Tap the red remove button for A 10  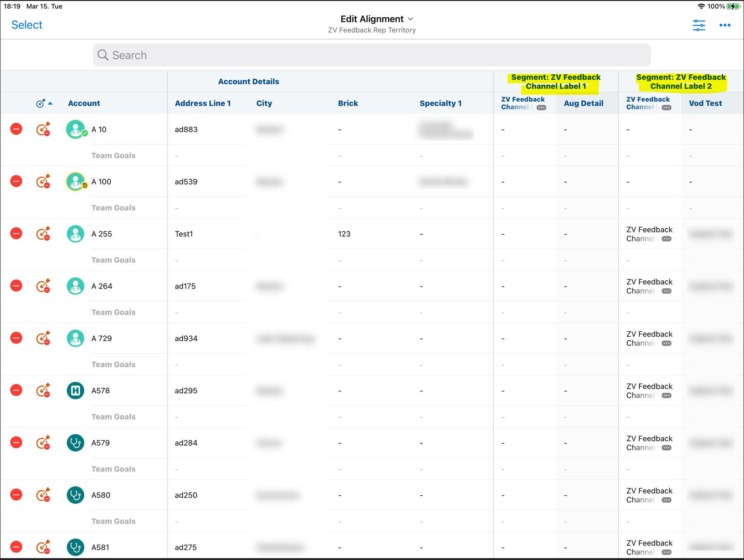[x=16, y=129]
